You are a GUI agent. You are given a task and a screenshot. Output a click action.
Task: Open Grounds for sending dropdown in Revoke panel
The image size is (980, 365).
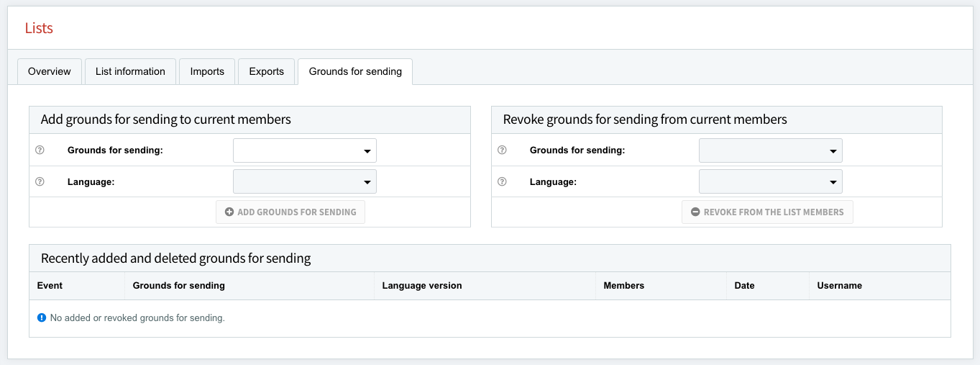(x=770, y=151)
